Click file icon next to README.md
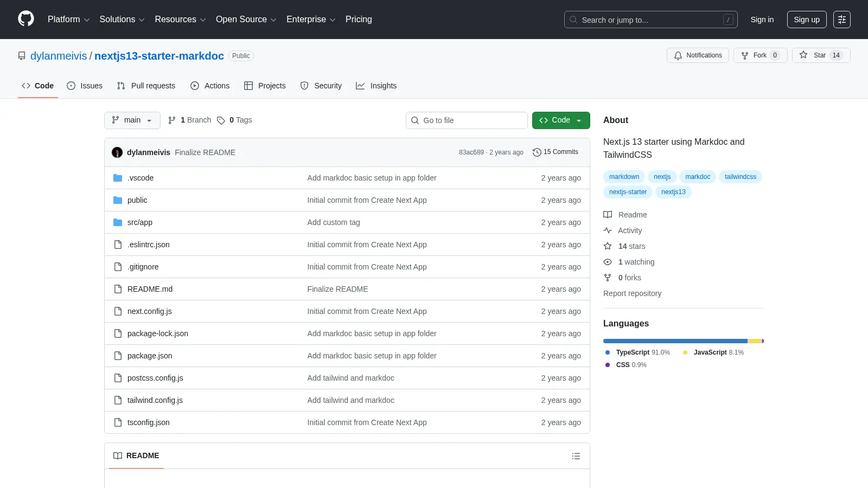 coord(118,289)
